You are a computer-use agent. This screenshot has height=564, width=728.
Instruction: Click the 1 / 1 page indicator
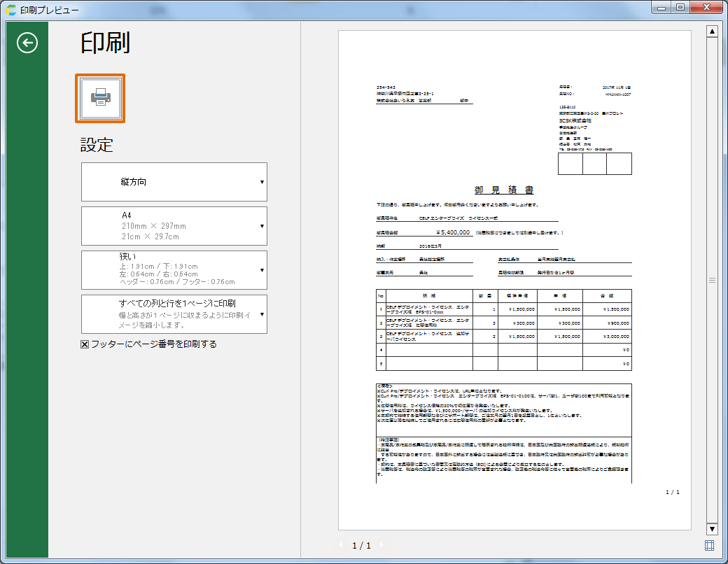(361, 545)
